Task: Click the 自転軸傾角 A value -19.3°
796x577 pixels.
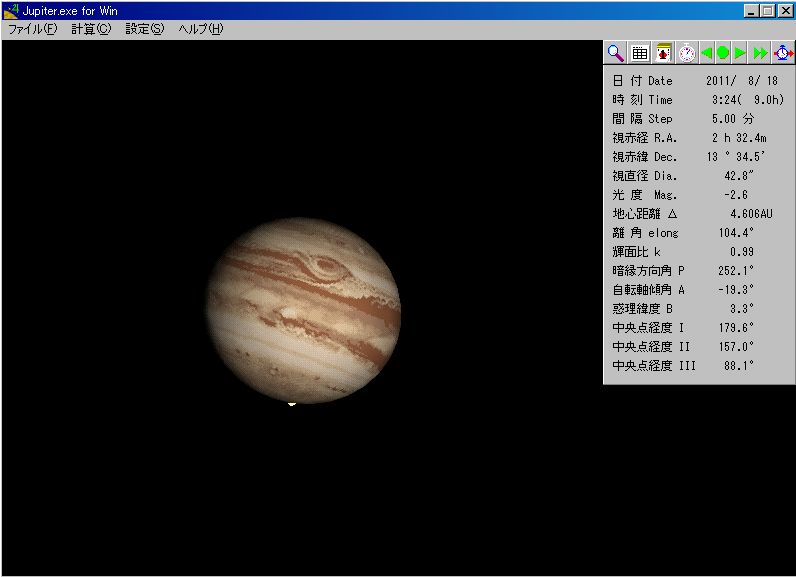Action: point(736,290)
